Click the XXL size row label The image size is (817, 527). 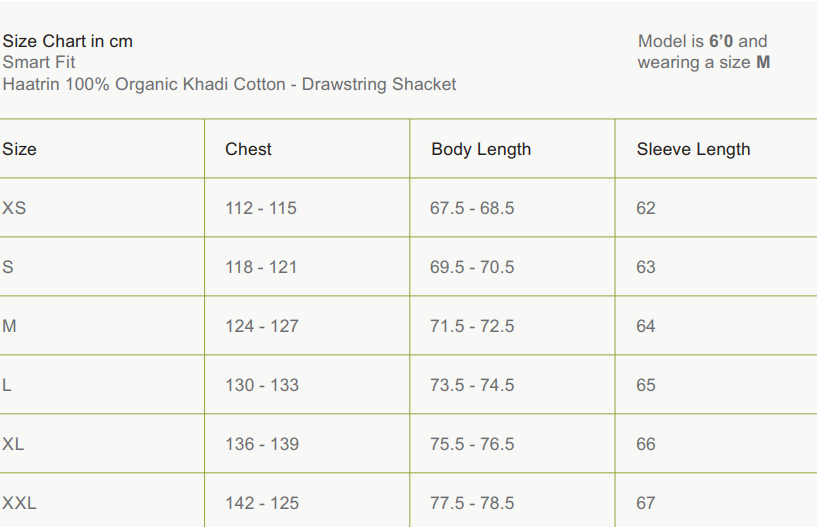click(x=19, y=503)
